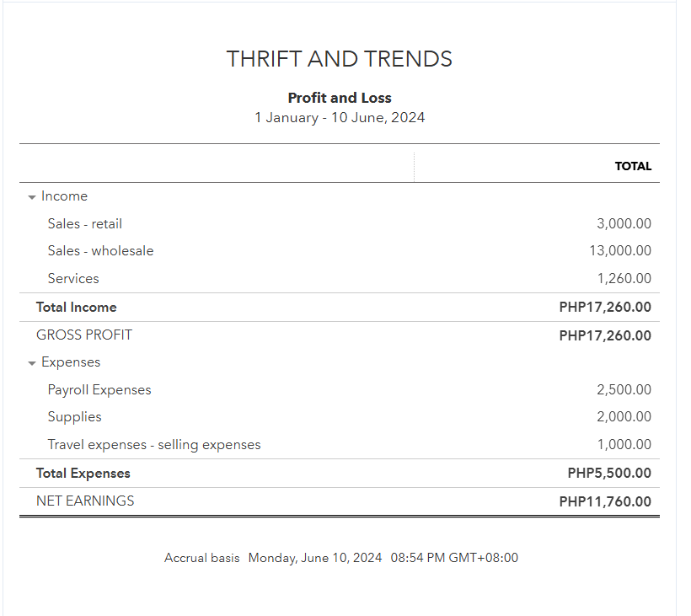
Task: Collapse the Income section arrow
Action: pyautogui.click(x=32, y=196)
